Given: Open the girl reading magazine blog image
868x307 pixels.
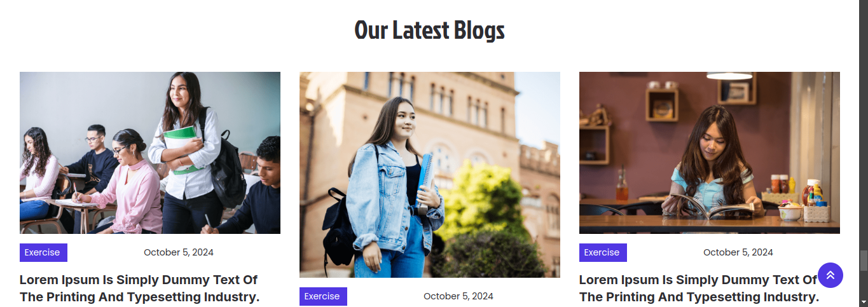Looking at the screenshot, I should 710,153.
